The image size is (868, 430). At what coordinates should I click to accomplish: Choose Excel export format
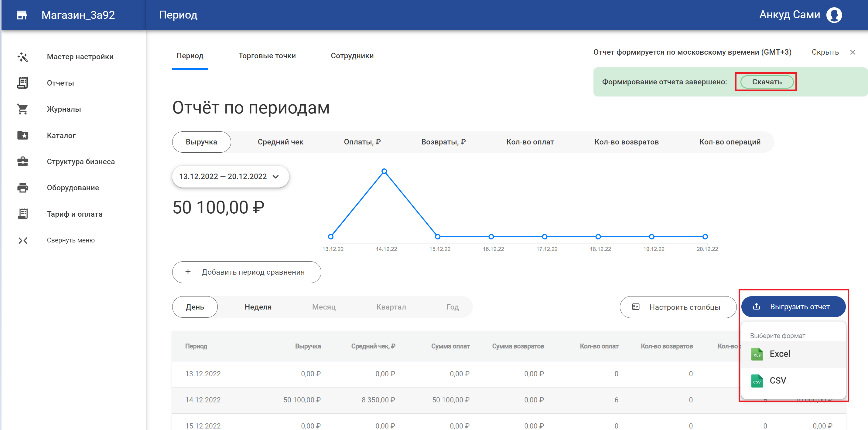pos(794,354)
